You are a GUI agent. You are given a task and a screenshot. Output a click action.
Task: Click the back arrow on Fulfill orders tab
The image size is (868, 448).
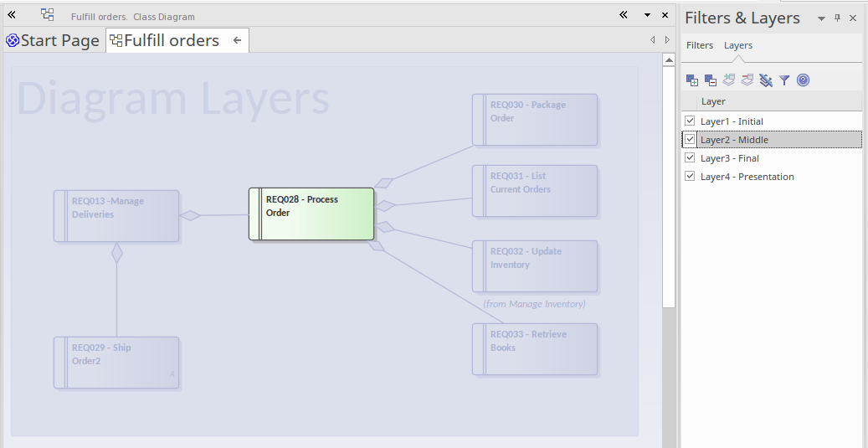[x=237, y=40]
